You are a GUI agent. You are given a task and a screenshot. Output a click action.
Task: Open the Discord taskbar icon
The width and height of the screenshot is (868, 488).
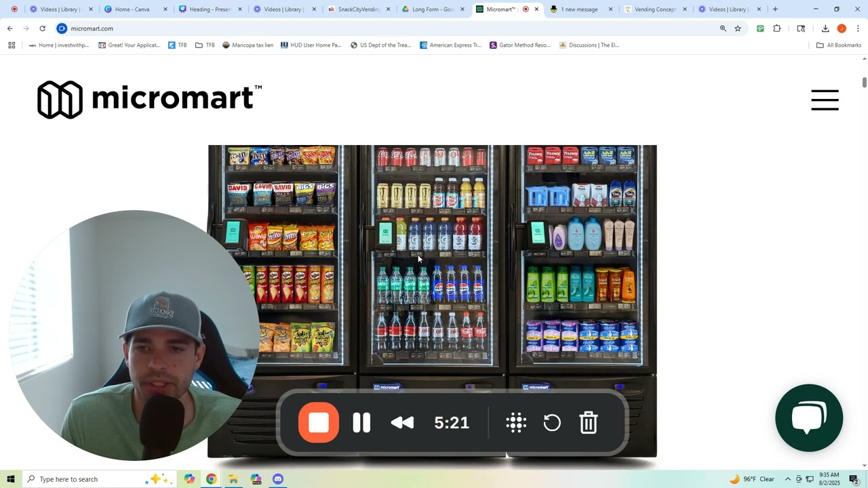point(278,479)
